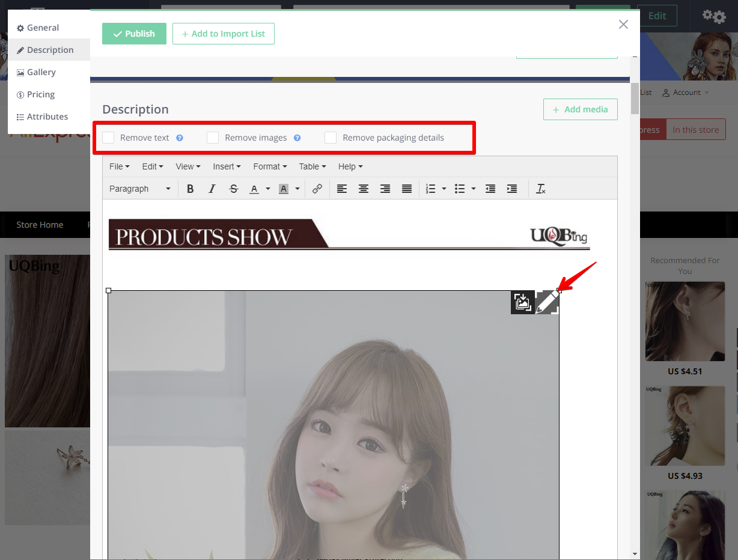Open help tooltip beside Remove images
This screenshot has height=560, width=738.
[297, 138]
